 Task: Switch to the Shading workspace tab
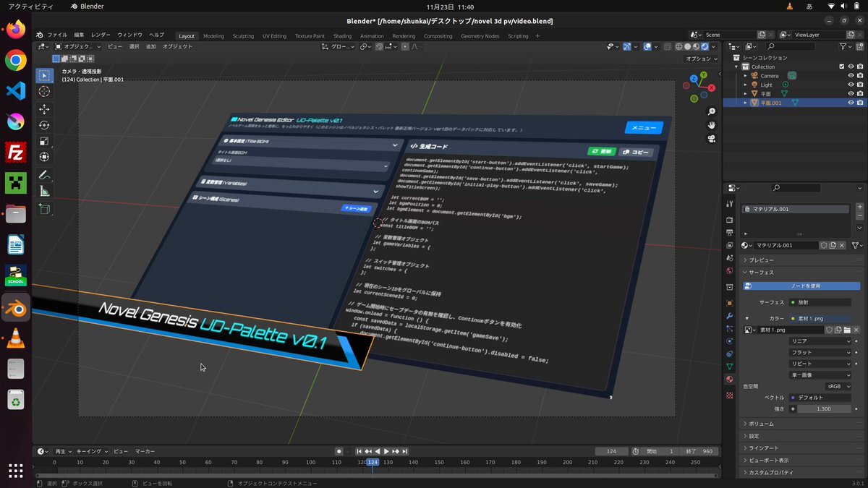pyautogui.click(x=342, y=36)
